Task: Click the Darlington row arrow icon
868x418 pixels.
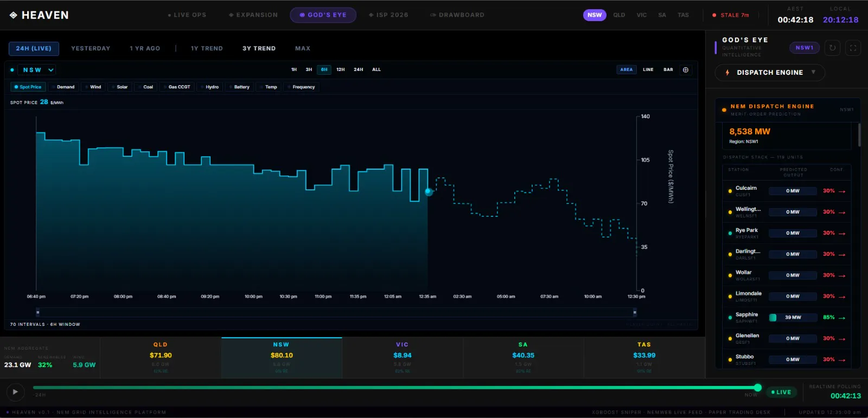Action: [842, 255]
